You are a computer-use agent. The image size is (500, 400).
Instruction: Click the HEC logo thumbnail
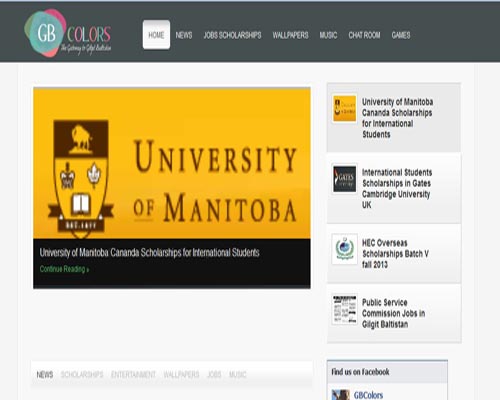tap(344, 249)
